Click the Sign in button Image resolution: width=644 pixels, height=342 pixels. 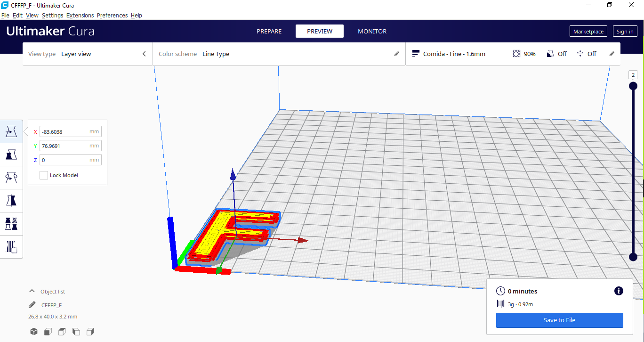[x=625, y=32]
